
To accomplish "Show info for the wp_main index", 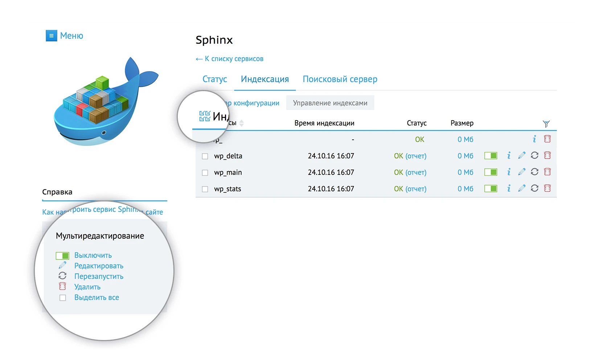I will (x=509, y=172).
